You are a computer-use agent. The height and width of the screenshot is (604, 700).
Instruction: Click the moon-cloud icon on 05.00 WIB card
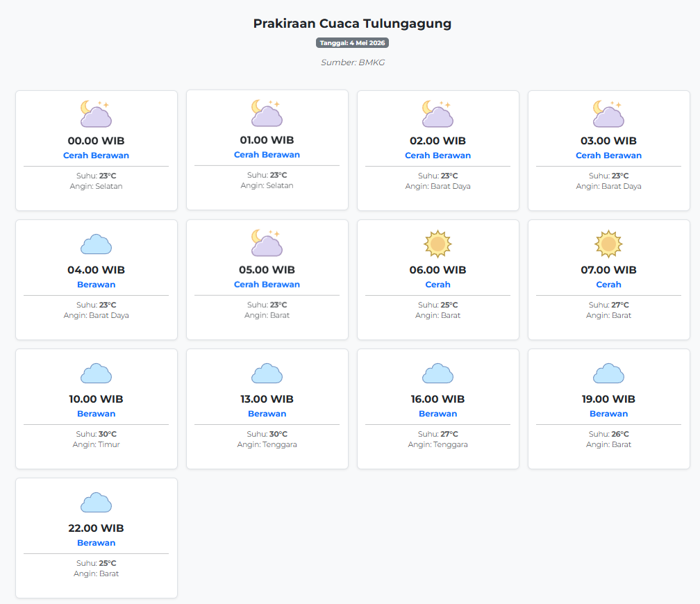(267, 243)
